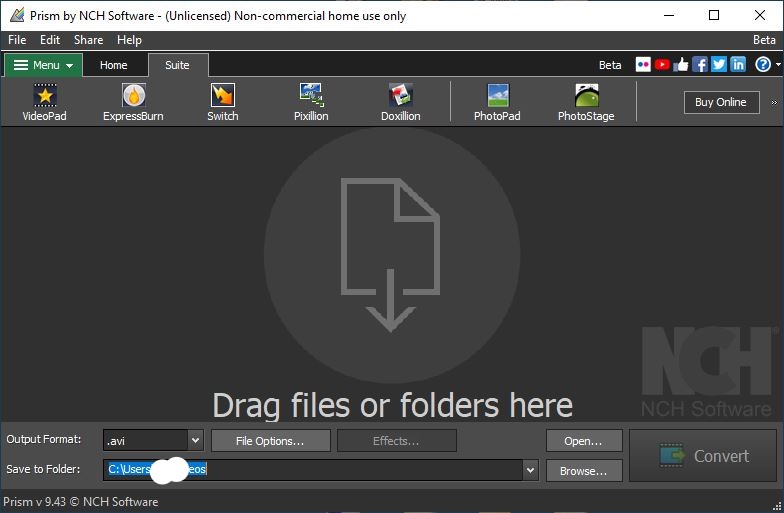Share on Facebook icon

[700, 64]
